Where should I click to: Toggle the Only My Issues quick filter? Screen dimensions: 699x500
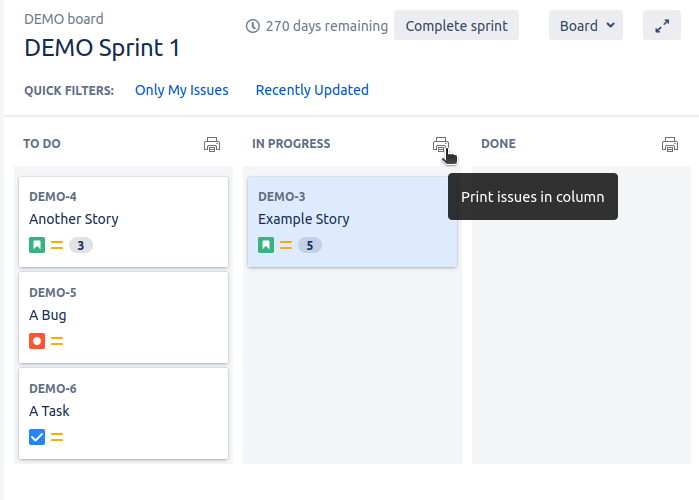click(x=181, y=90)
